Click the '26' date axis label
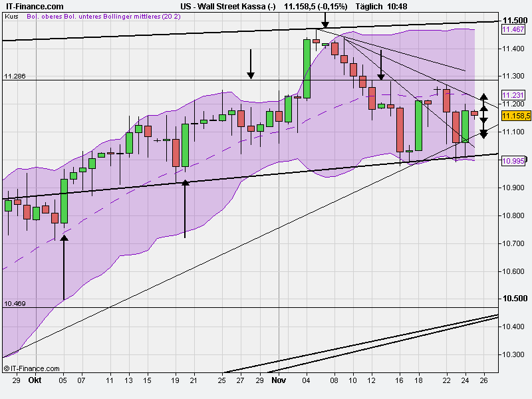 click(484, 380)
